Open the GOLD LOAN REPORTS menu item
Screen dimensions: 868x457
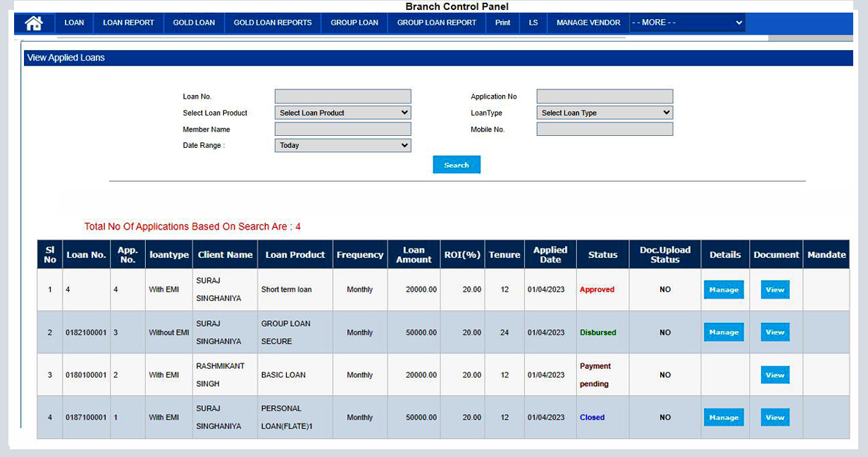[x=272, y=22]
